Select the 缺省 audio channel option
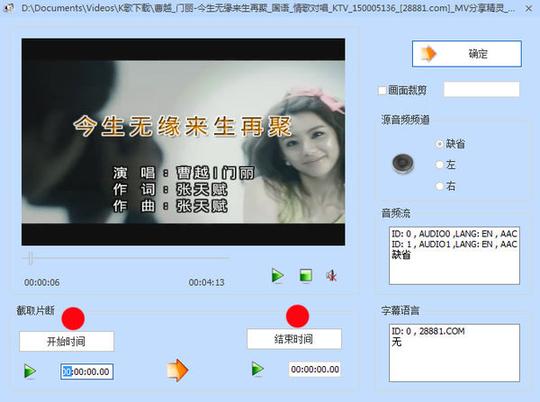The width and height of the screenshot is (540, 402). tap(439, 144)
